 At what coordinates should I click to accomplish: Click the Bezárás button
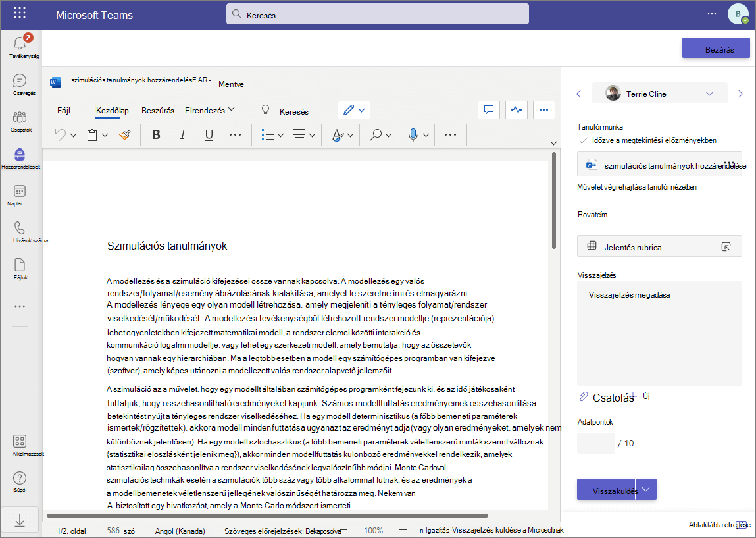coord(716,49)
